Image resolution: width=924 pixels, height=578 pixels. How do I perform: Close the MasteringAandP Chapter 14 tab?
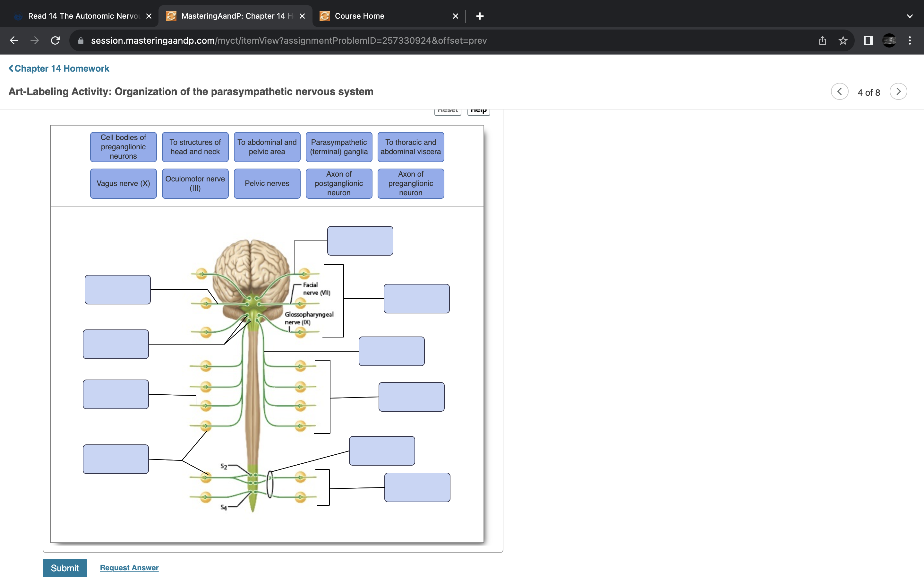tap(302, 16)
